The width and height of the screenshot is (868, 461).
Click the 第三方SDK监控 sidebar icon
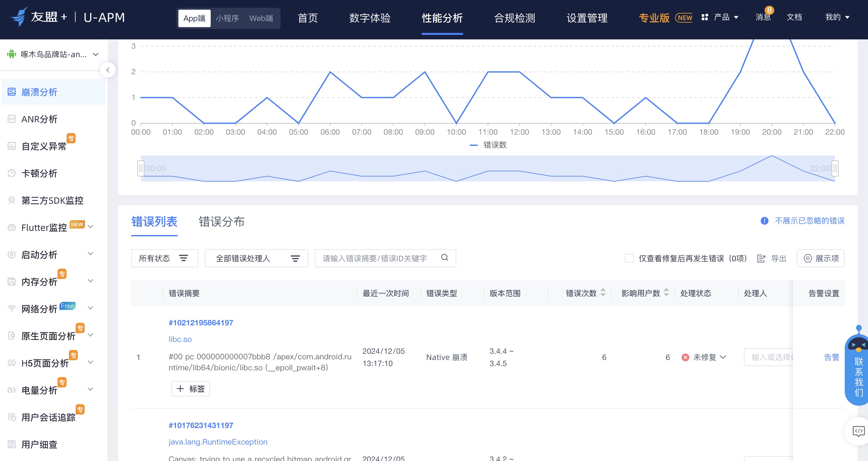(x=11, y=200)
